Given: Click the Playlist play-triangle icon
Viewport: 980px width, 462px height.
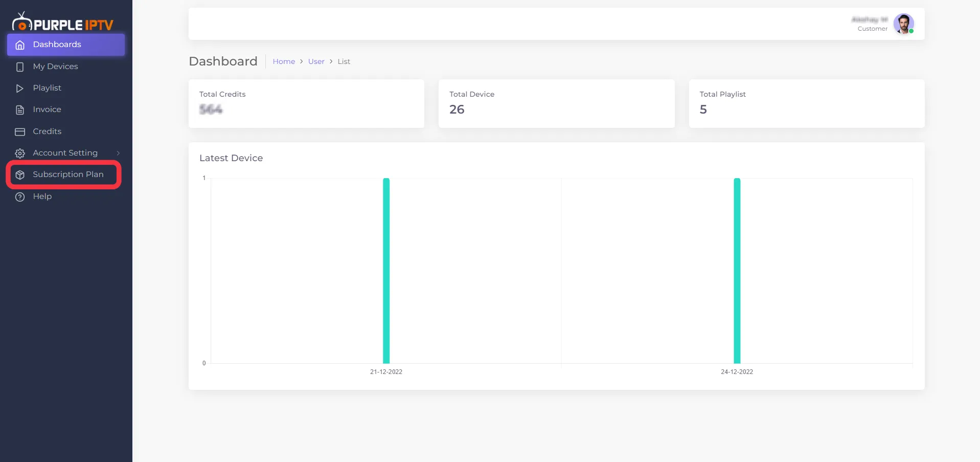Looking at the screenshot, I should point(20,89).
